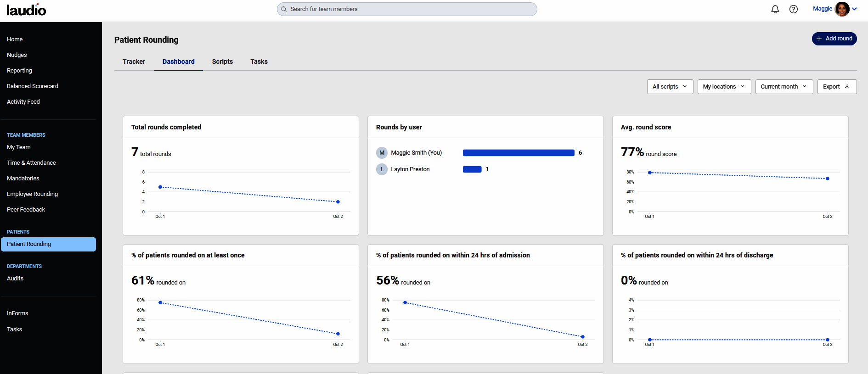This screenshot has height=374, width=868.
Task: Click the search magnifier icon
Action: click(284, 9)
